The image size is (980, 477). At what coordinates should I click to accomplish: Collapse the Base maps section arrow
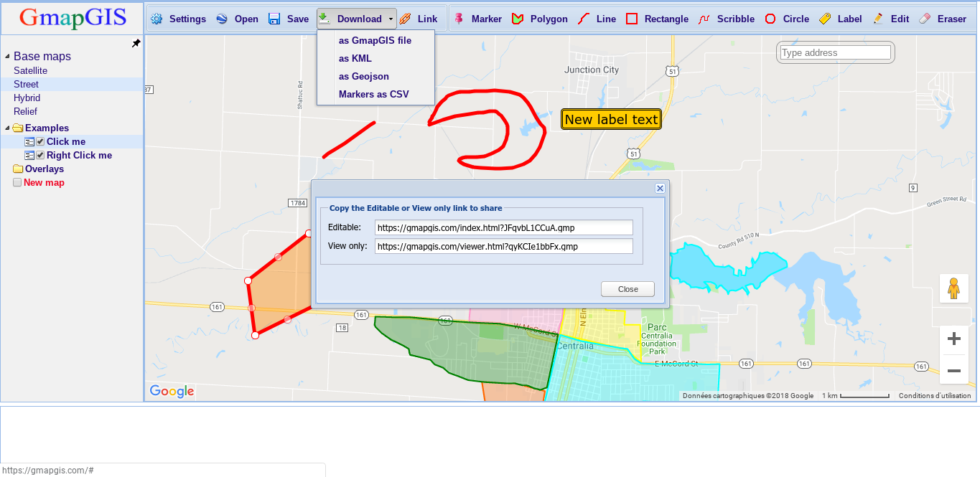(7, 57)
